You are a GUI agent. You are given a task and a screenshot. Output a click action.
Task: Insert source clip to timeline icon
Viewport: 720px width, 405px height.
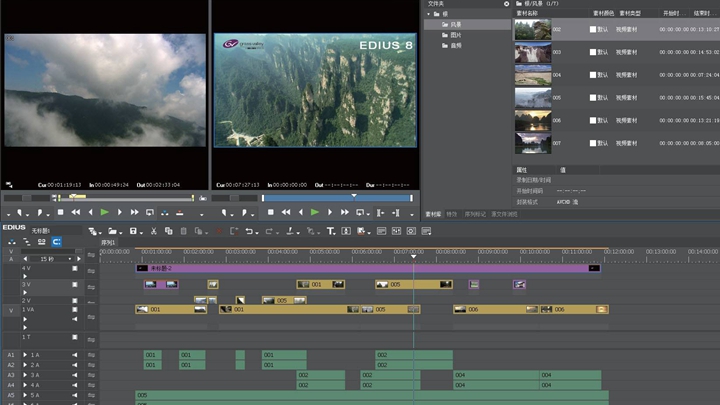point(164,213)
